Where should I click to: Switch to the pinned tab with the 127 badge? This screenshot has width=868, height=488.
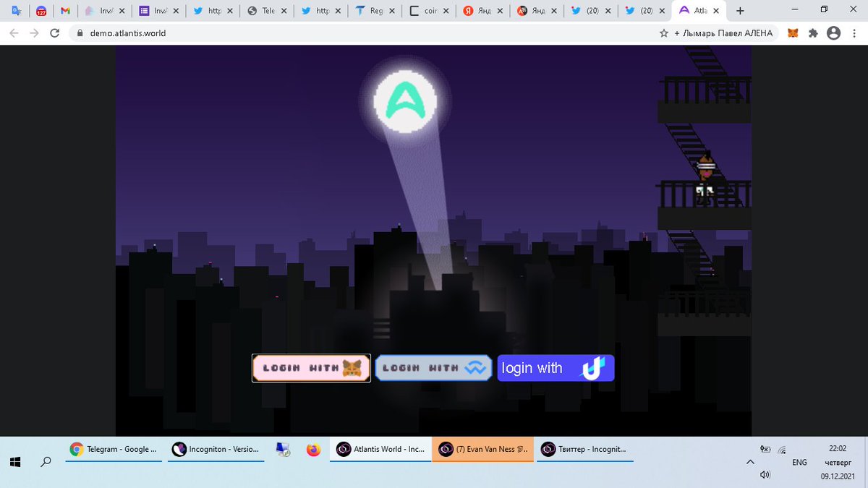pos(41,11)
